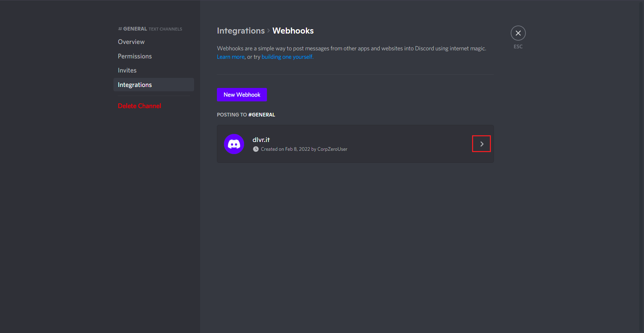Screen dimensions: 644x333
Task: Open the building one yourself link
Action: pyautogui.click(x=287, y=57)
